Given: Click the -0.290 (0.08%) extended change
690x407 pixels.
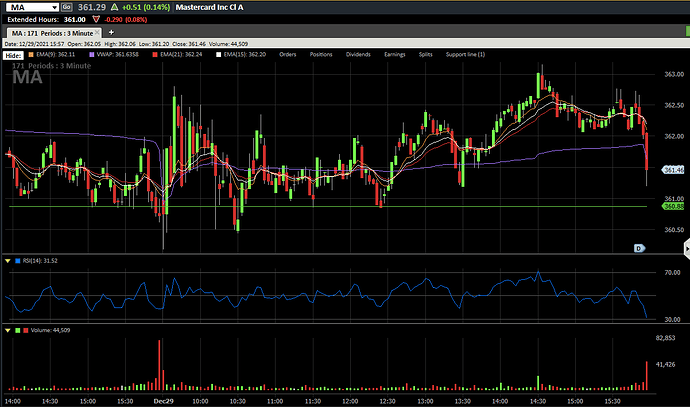Looking at the screenshot, I should [126, 20].
